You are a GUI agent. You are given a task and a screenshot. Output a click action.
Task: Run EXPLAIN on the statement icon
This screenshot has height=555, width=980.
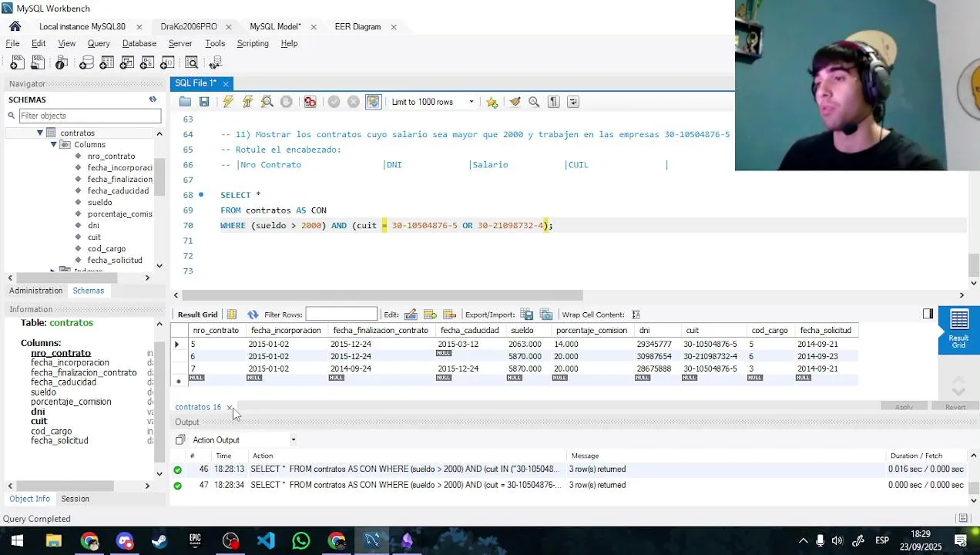[267, 102]
